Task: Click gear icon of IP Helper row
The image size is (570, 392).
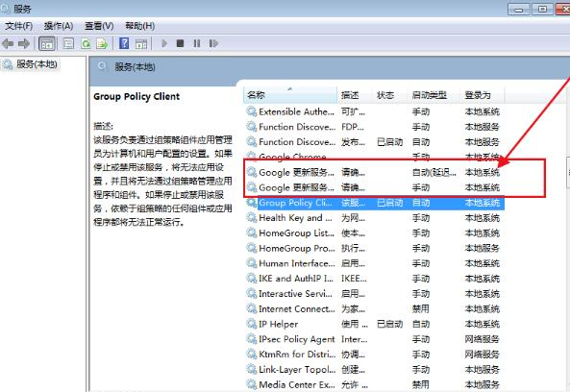Action: [251, 324]
